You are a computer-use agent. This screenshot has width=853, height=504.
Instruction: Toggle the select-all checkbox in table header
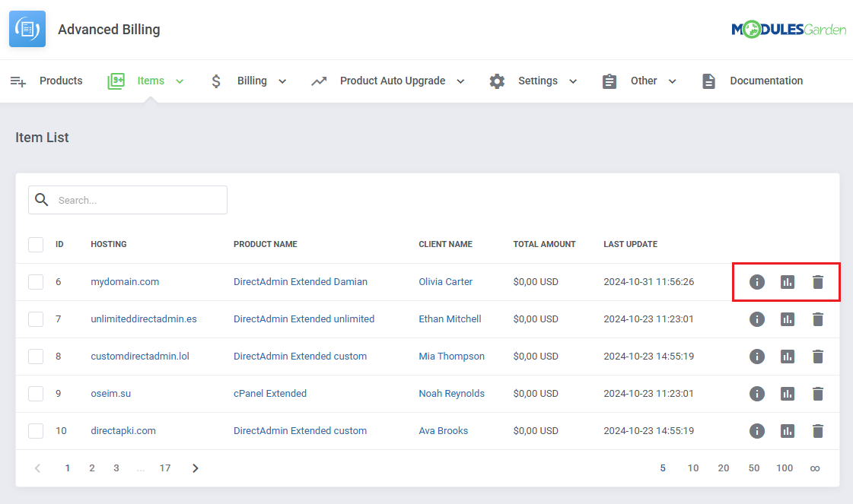point(36,245)
